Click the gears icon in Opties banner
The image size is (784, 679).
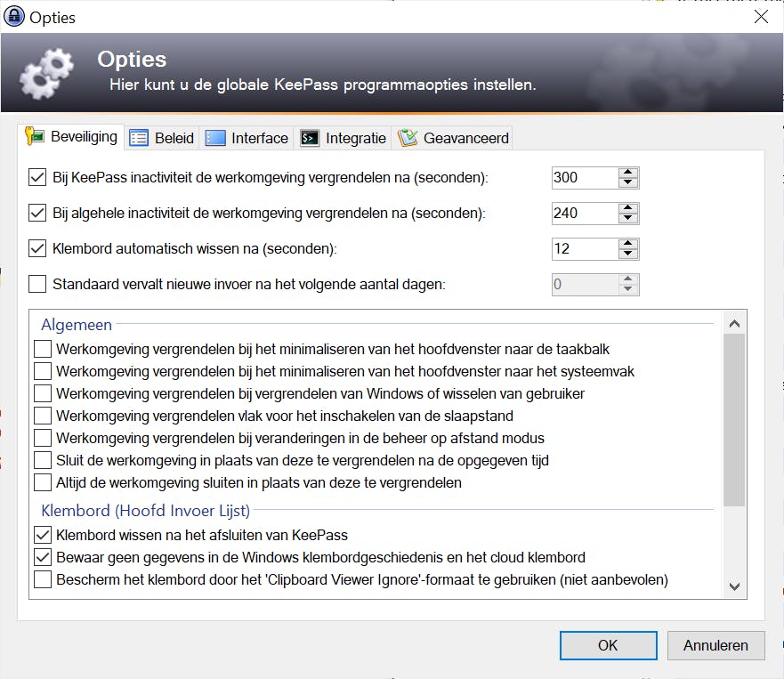coord(46,73)
